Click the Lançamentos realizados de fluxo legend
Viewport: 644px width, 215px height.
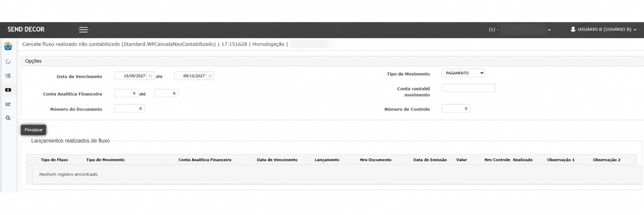[71, 141]
